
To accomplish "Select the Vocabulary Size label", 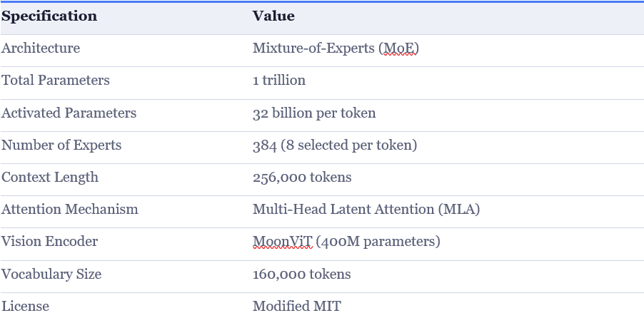I will pos(51,275).
